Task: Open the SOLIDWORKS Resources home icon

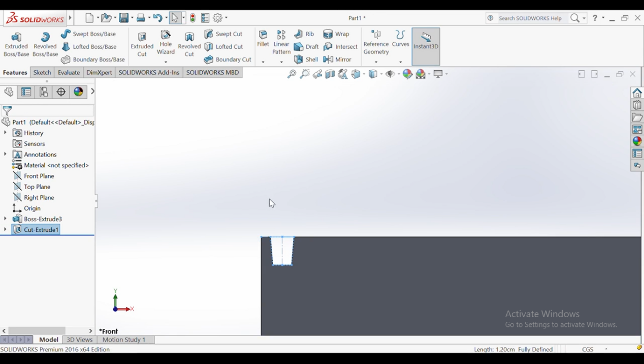Action: (637, 93)
